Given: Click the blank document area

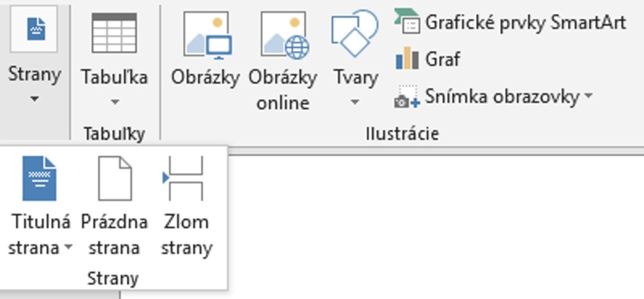Looking at the screenshot, I should pos(434,226).
